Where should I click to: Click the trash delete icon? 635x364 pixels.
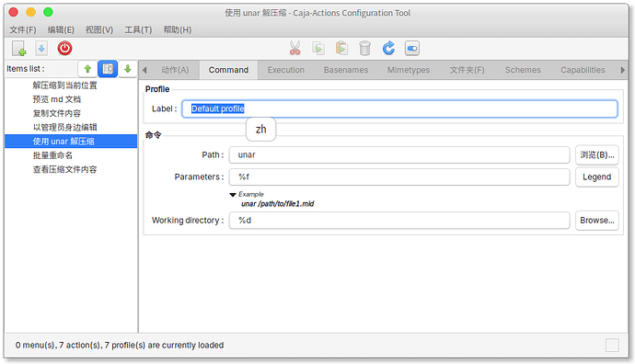(364, 49)
